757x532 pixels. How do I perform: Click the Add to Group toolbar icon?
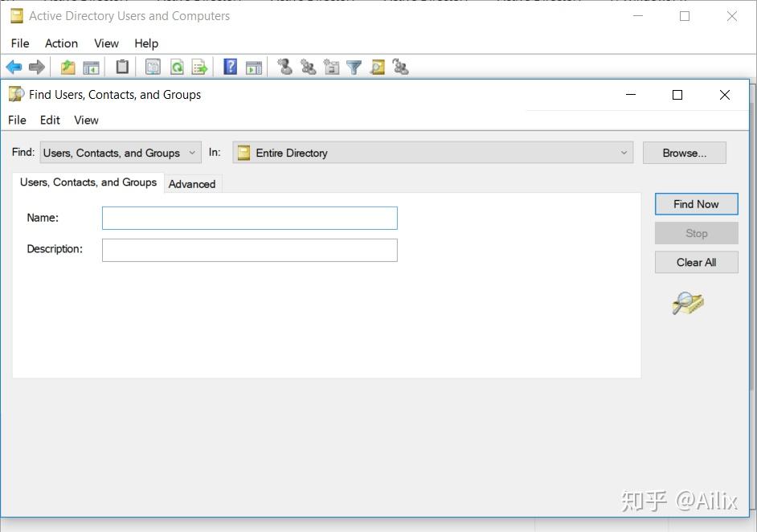[400, 67]
